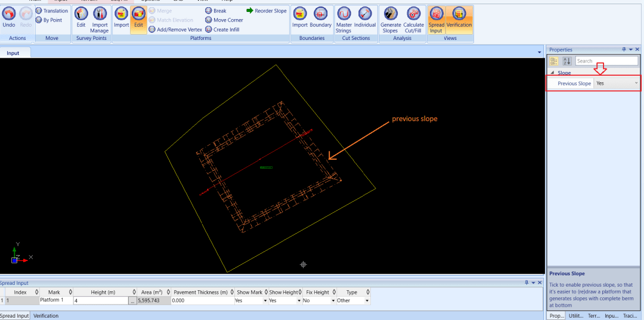644x320 pixels.
Task: Click the Properties Search field
Action: (x=606, y=61)
